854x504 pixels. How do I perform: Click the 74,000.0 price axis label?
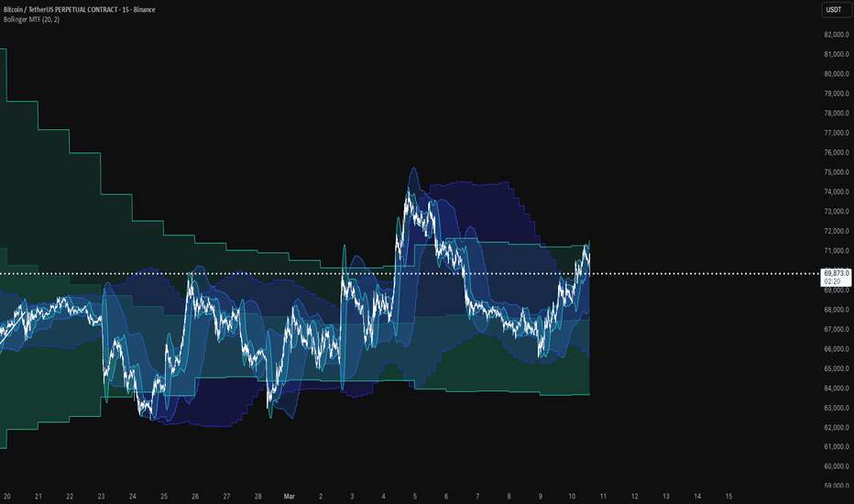click(x=836, y=192)
